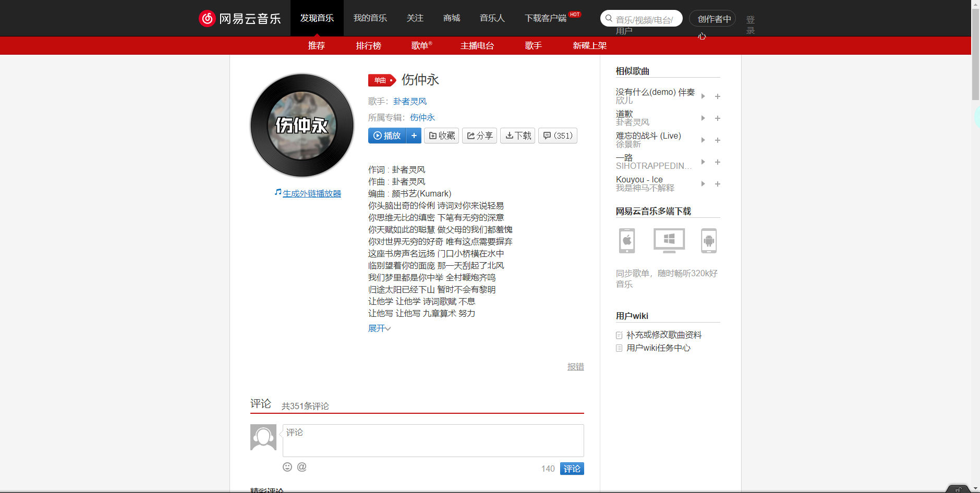This screenshot has width=980, height=493.
Task: Open the emoji picker in comment box
Action: tap(287, 467)
